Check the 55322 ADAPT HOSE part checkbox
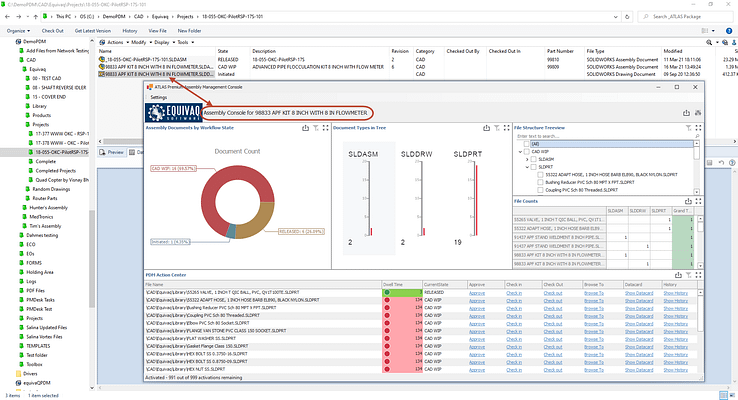This screenshot has width=738, height=400. (x=540, y=175)
